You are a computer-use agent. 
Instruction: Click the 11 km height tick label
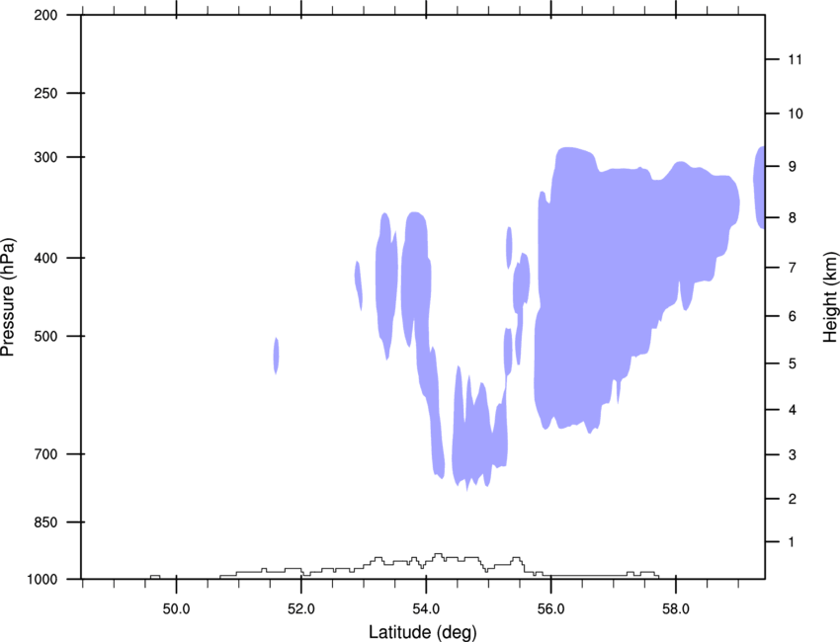click(795, 59)
